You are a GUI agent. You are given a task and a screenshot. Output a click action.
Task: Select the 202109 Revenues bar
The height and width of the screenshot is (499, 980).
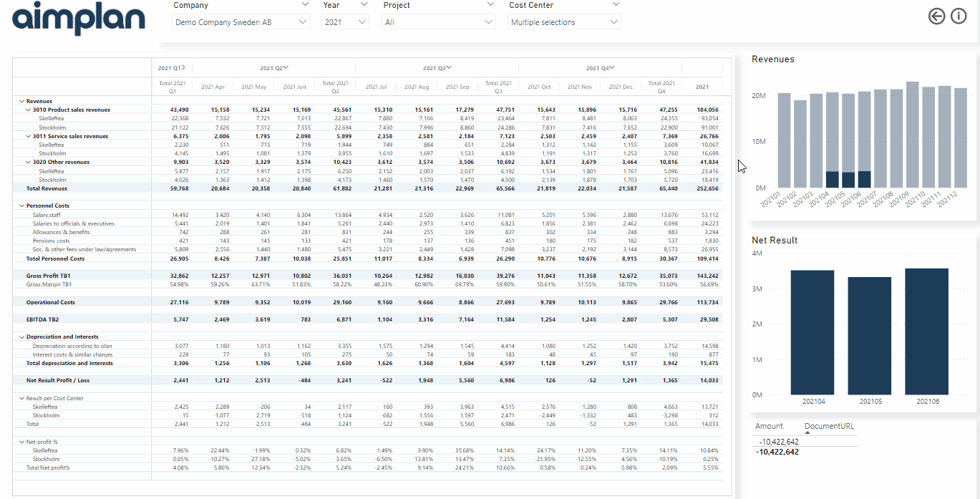tap(913, 135)
